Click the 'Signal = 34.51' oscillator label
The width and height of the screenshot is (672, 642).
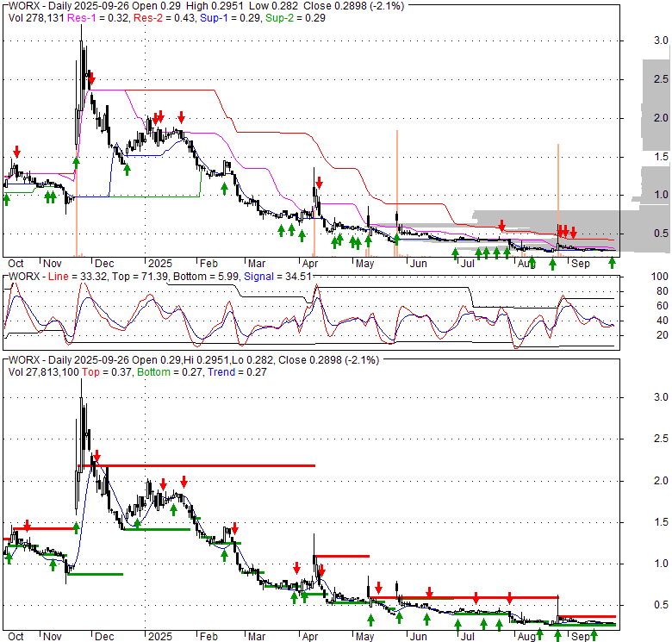pos(277,277)
